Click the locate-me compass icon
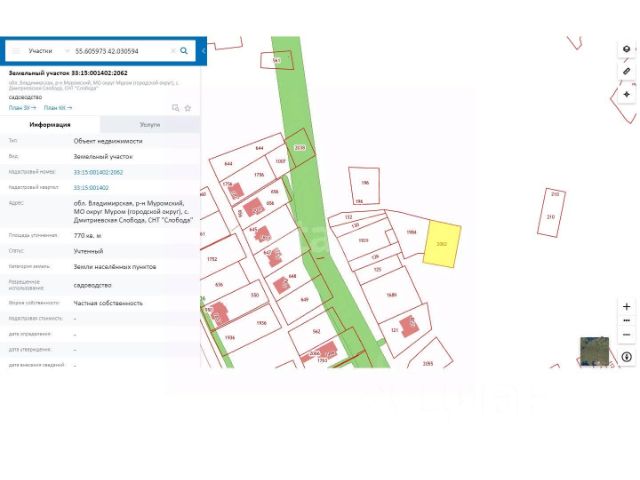The height and width of the screenshot is (480, 640). coord(627,95)
